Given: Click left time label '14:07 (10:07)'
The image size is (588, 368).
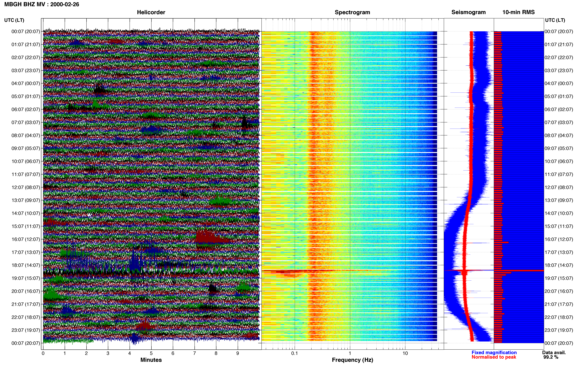Looking at the screenshot, I should click(x=26, y=213).
